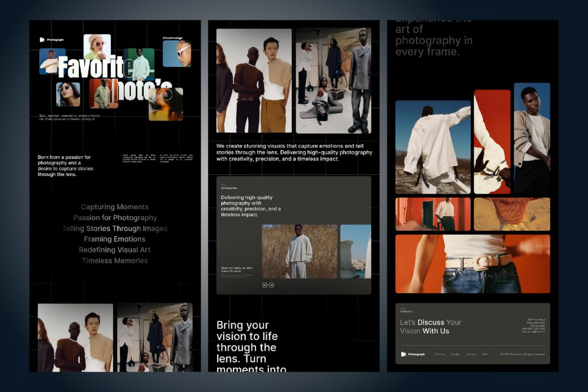Select dark-haired woman with sunglasses photo
Viewport: 588px width, 392px height.
[x=68, y=94]
